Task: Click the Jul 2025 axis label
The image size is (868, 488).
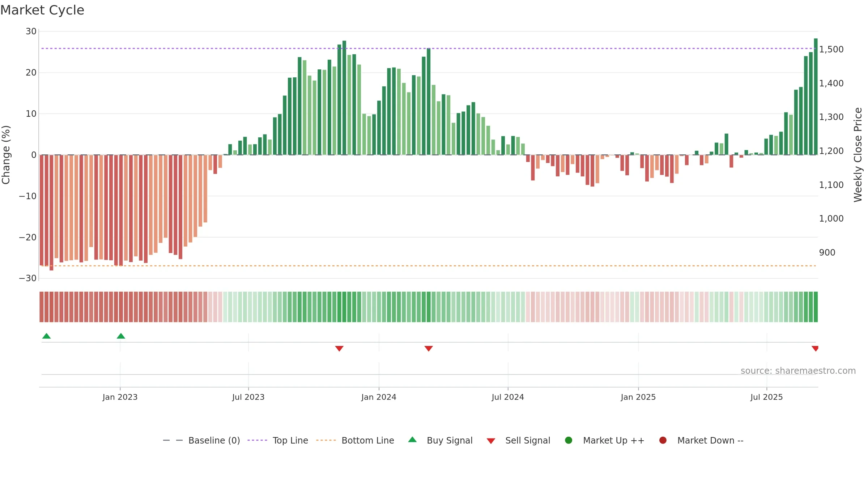Action: tap(767, 397)
